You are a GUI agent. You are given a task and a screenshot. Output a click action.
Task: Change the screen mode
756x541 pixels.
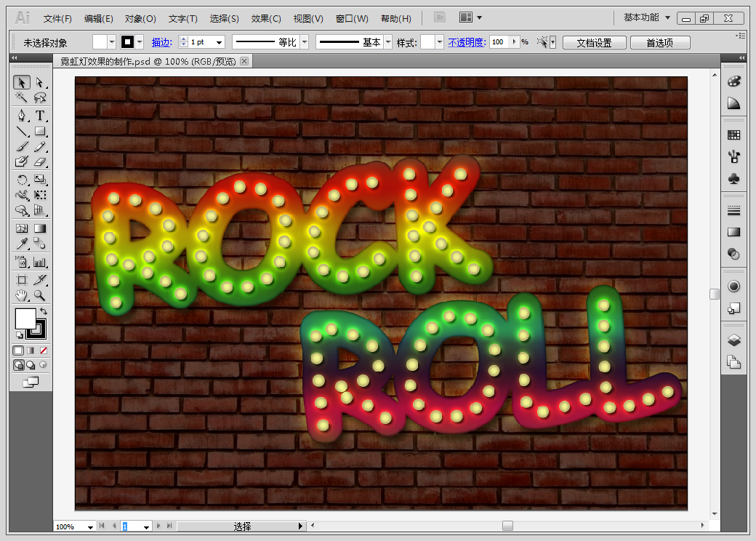tap(31, 382)
